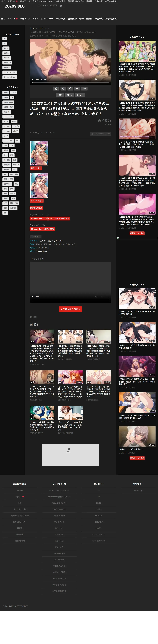Click the アニメエロタレスト footer link
The image size is (158, 644).
pyautogui.click(x=59, y=503)
